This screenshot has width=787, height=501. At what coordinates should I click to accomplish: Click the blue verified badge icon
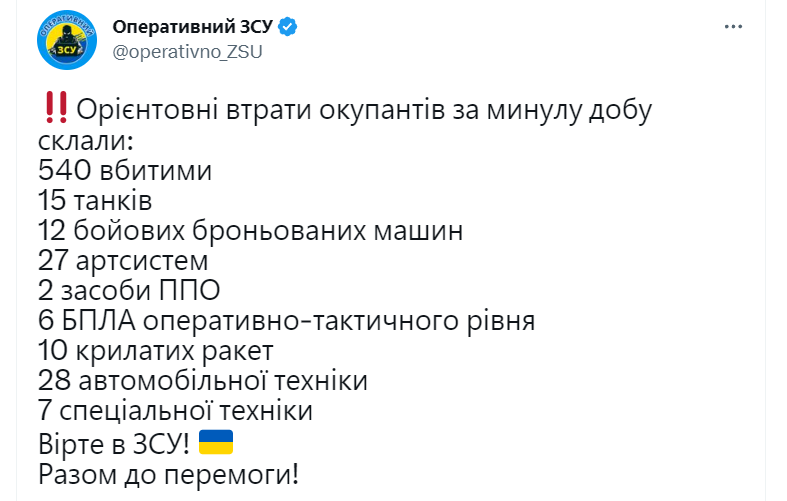coord(288,27)
